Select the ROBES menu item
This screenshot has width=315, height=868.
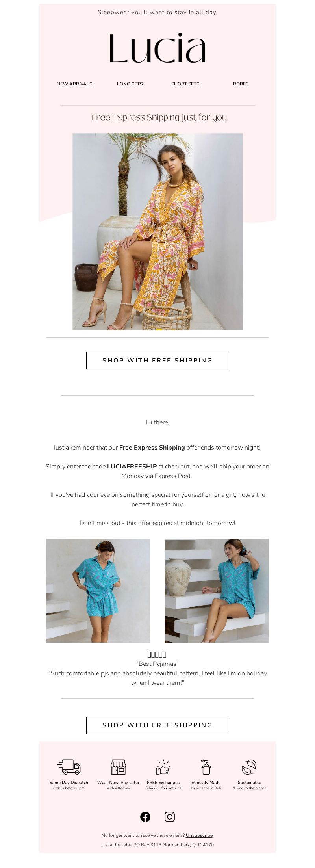pyautogui.click(x=241, y=84)
